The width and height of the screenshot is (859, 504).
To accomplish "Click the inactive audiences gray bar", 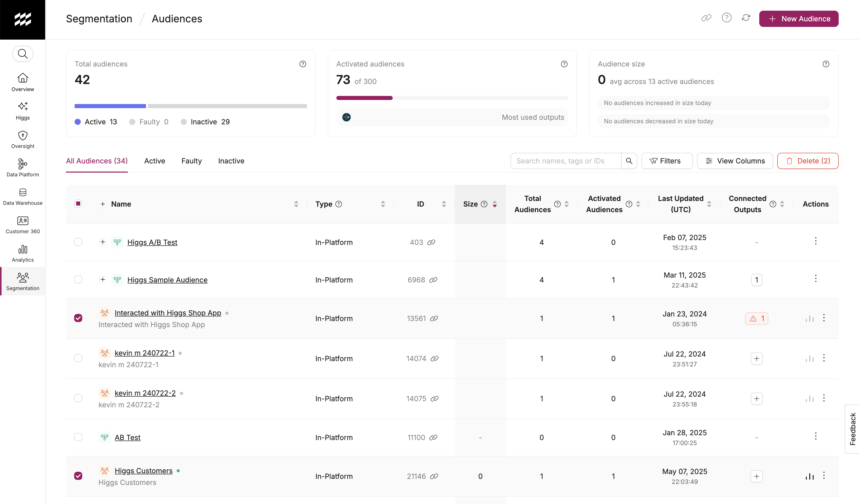I will click(x=227, y=106).
